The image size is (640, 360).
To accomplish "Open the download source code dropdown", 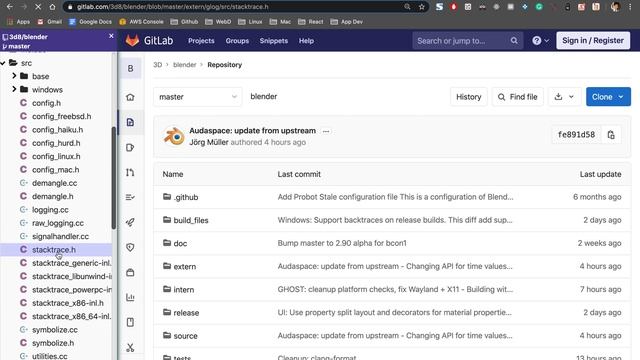I will 564,97.
